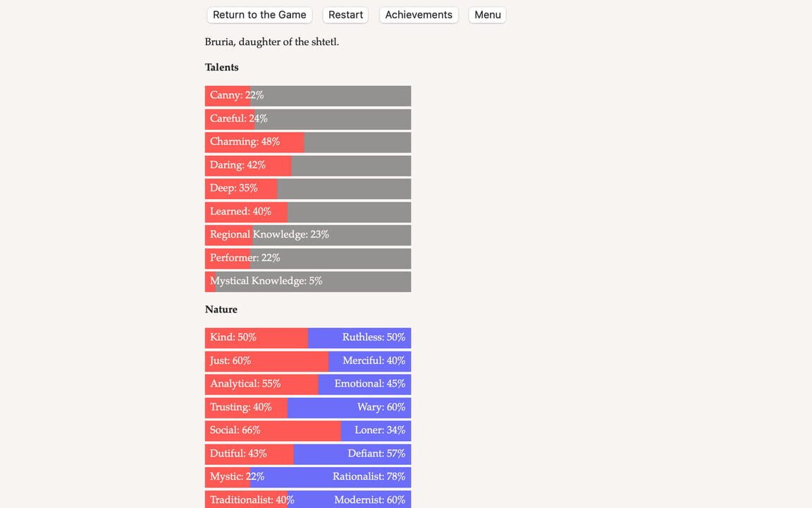Viewport: 812px width, 508px height.
Task: Open the Achievements screen
Action: [x=419, y=15]
